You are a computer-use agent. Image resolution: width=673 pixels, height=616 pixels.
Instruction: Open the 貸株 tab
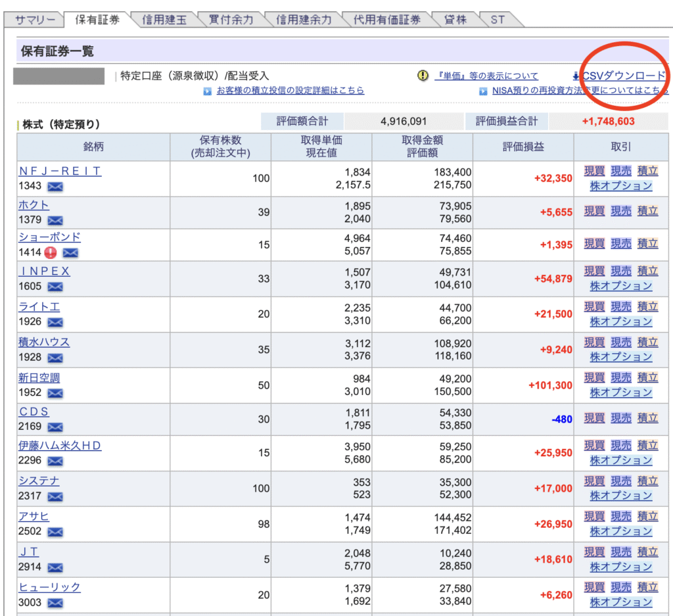pyautogui.click(x=455, y=20)
